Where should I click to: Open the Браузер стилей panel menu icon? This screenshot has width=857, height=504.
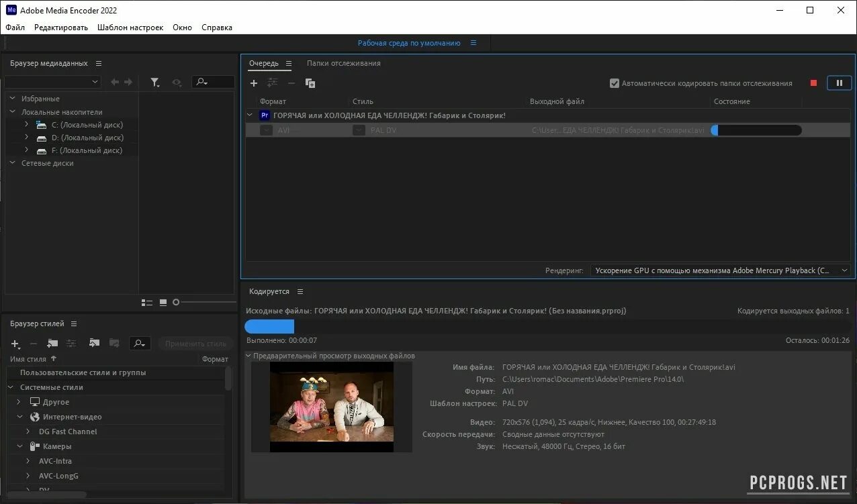point(74,324)
